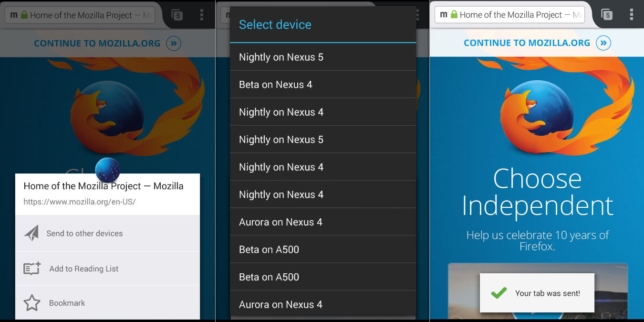This screenshot has height=322, width=644.
Task: Click CONTINUE TO MOZILLA.ORG link in left screen
Action: tap(97, 43)
